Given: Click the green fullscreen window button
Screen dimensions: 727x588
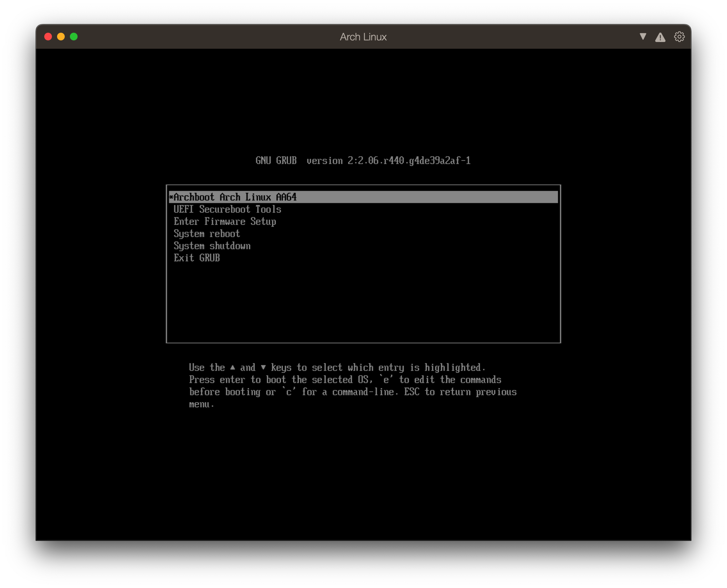Looking at the screenshot, I should [74, 37].
